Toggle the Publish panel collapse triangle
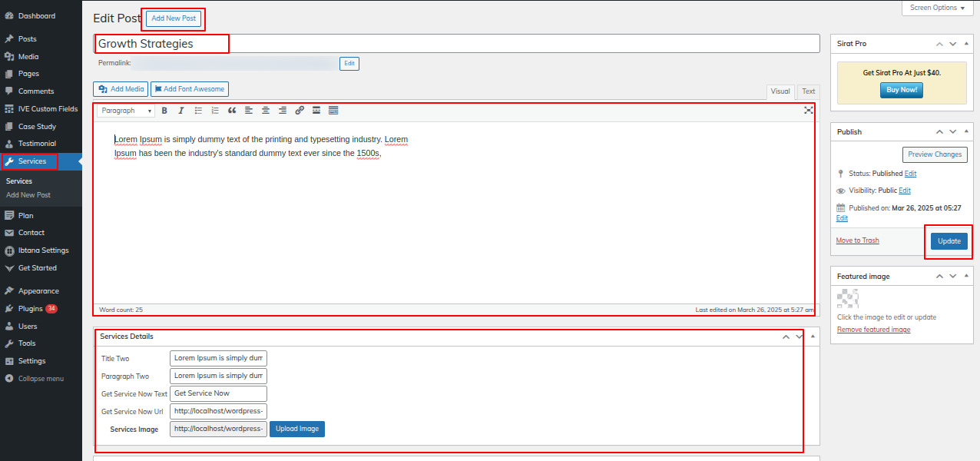This screenshot has width=980, height=461. [x=967, y=132]
